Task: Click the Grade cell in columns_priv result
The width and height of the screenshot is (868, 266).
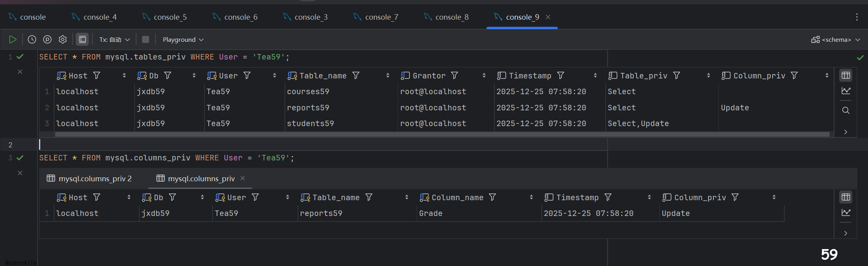Action: pos(431,213)
